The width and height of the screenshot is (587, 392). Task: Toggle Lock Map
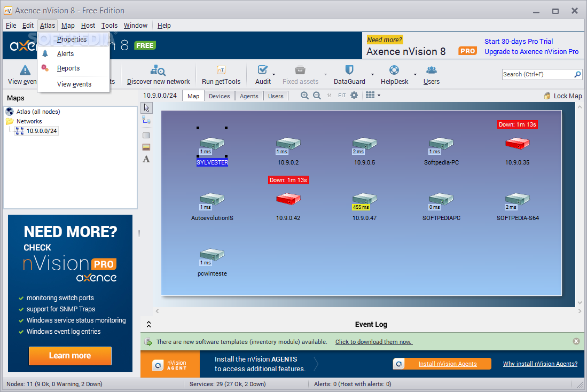pyautogui.click(x=562, y=96)
